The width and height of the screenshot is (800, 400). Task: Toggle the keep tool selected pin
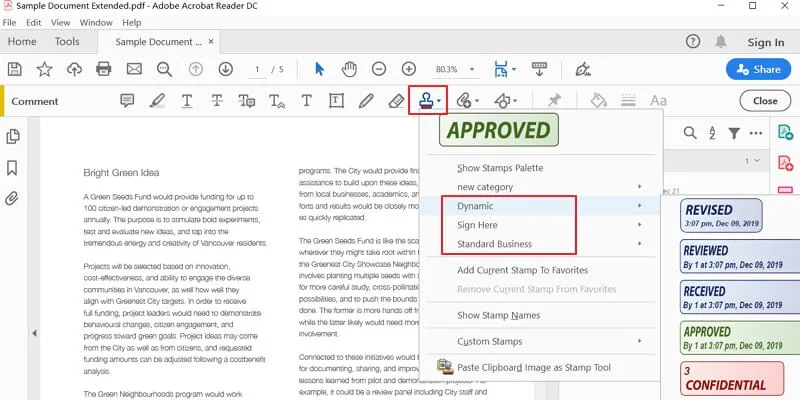[555, 101]
